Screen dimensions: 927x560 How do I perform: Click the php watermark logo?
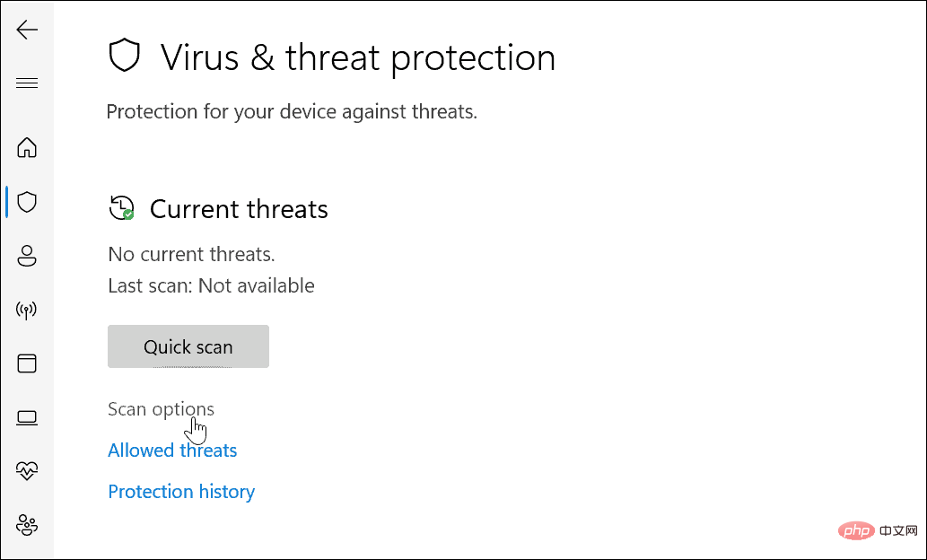point(856,530)
